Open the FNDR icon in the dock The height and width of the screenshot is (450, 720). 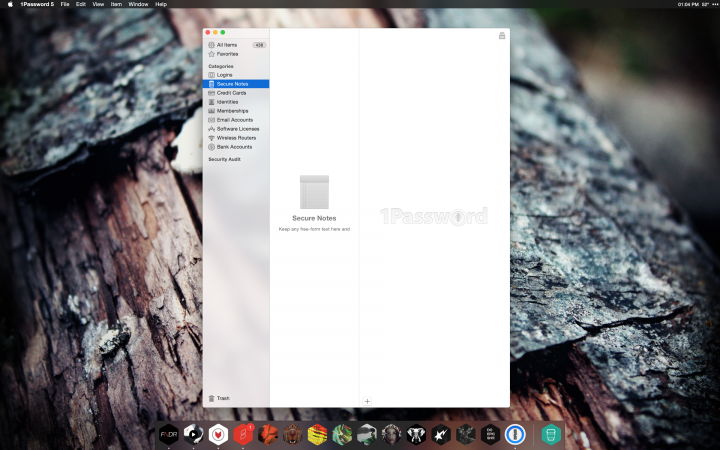[169, 434]
